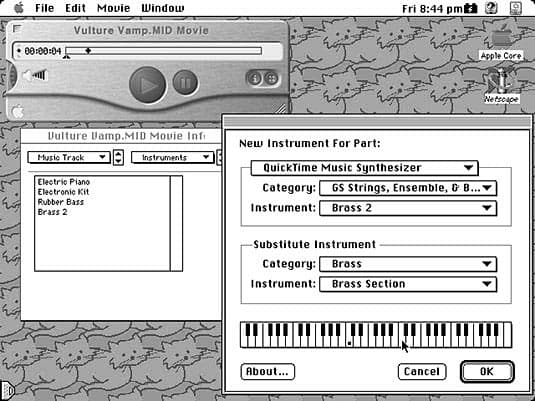535x401 pixels.
Task: Click the round button beside info button
Action: [x=272, y=78]
